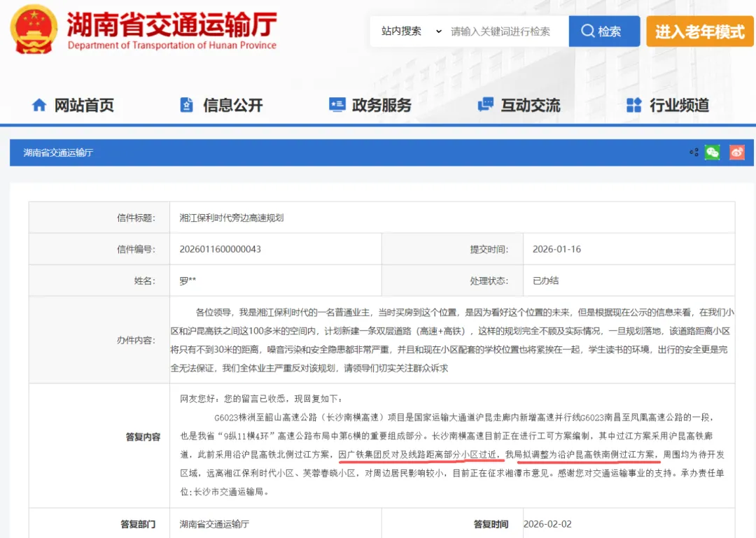Focus the keyword search input field
The image size is (756, 538).
(506, 31)
